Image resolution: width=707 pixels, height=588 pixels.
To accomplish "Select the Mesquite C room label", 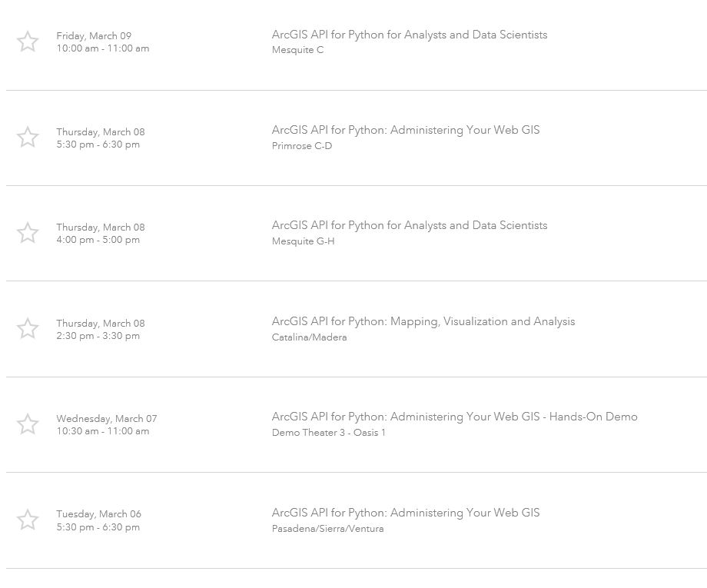I will 297,50.
